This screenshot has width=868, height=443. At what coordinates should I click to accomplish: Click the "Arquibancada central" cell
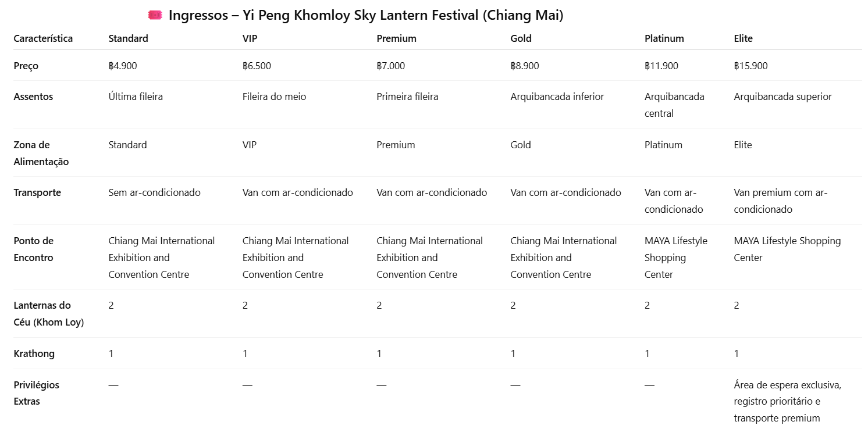tap(674, 105)
